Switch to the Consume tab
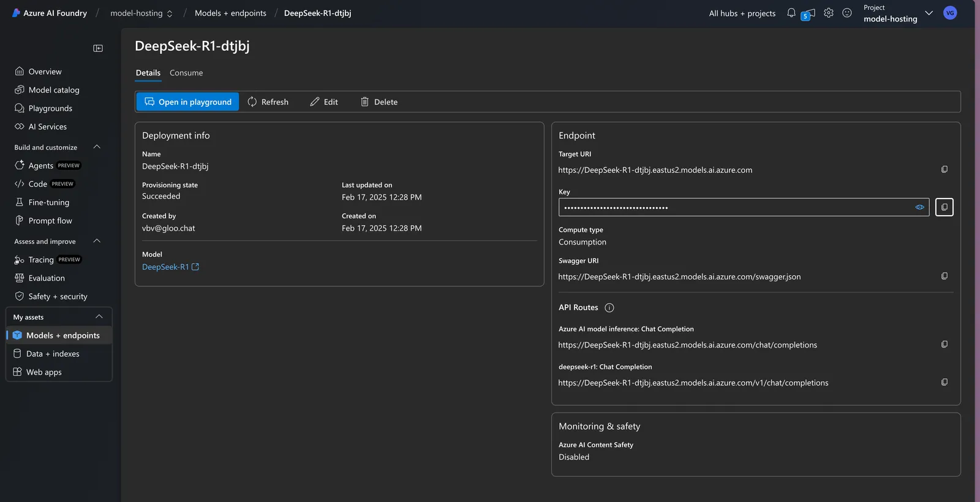Image resolution: width=980 pixels, height=502 pixels. click(x=186, y=73)
